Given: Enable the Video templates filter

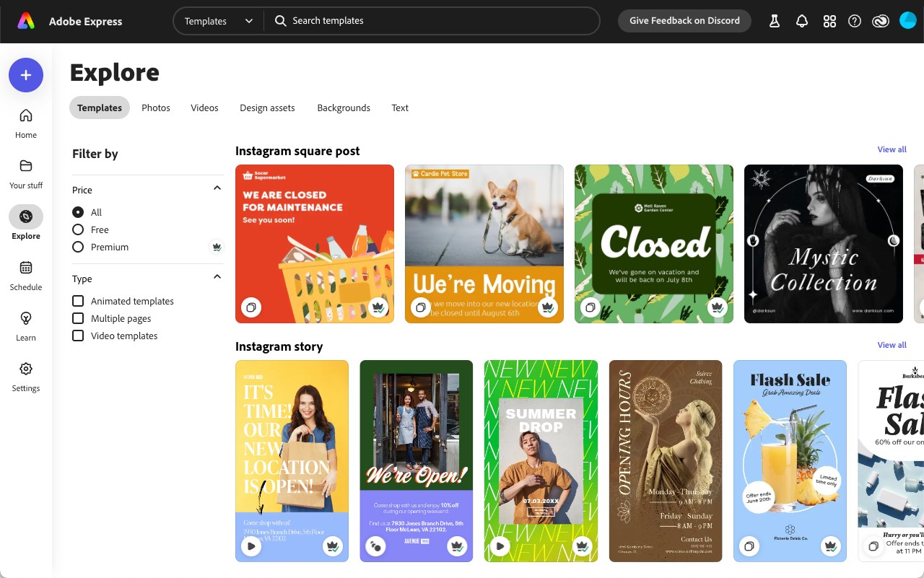Looking at the screenshot, I should click(77, 336).
